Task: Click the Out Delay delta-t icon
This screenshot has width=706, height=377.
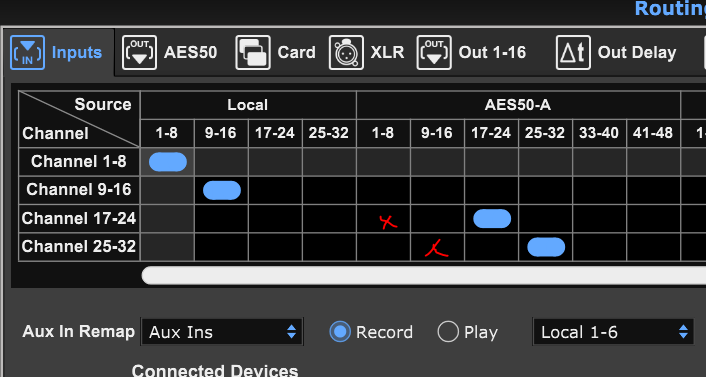Action: click(x=573, y=53)
